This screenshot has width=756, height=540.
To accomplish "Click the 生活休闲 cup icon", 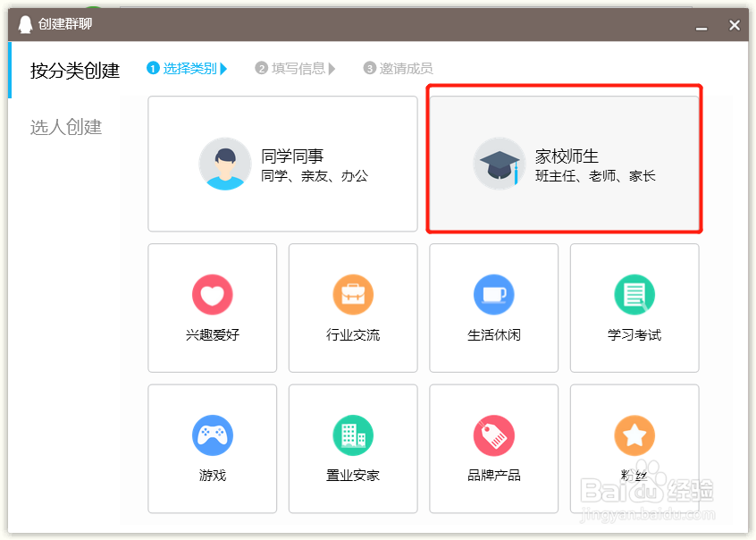I will click(x=493, y=294).
